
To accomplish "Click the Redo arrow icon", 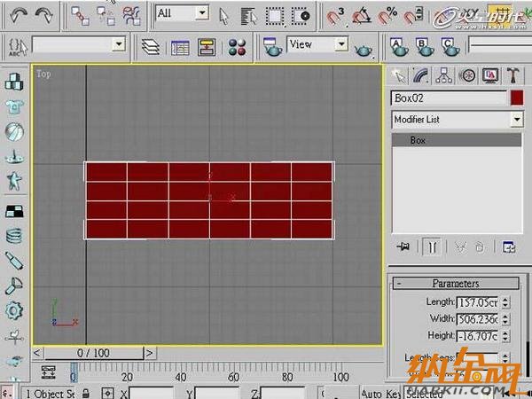I will click(x=44, y=15).
